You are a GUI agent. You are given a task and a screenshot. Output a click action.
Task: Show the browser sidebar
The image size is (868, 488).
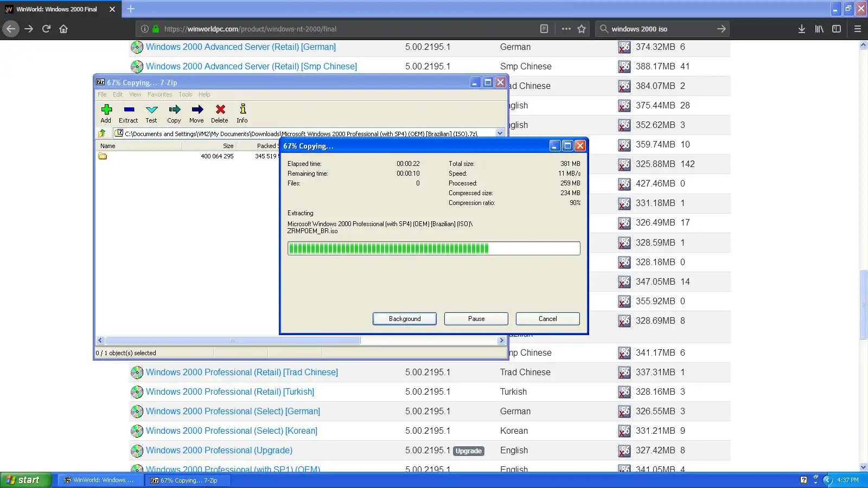coord(837,29)
